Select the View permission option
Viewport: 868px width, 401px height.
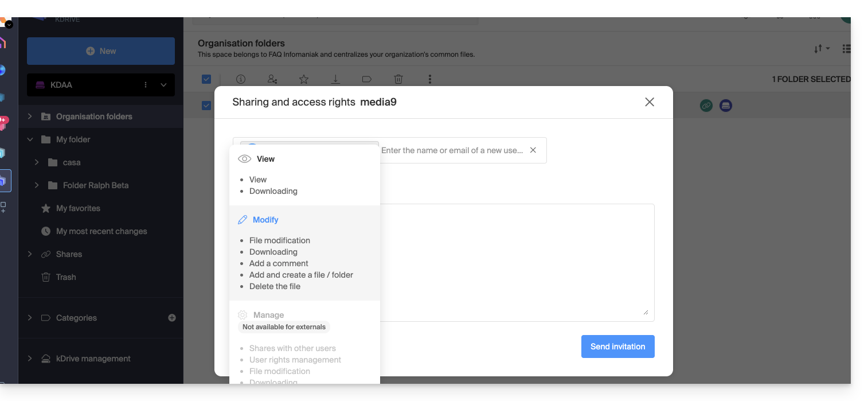[265, 159]
